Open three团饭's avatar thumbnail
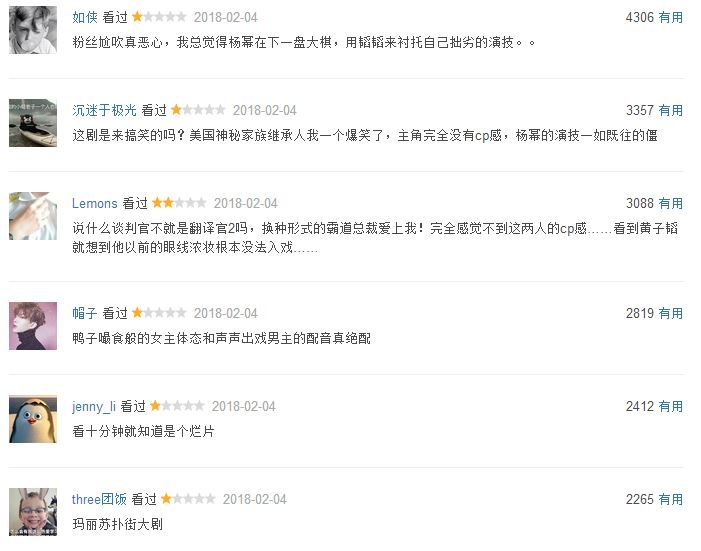 (32, 511)
